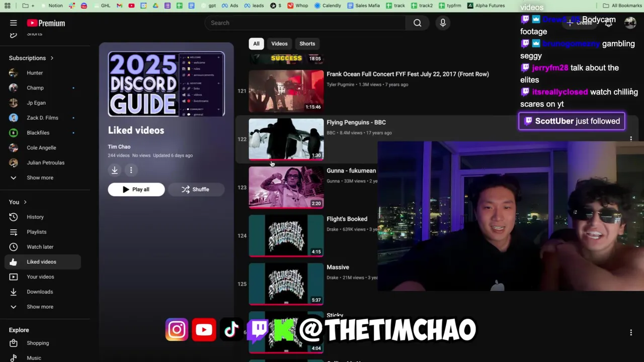The width and height of the screenshot is (644, 362).
Task: Select the All filter chip
Action: pyautogui.click(x=256, y=44)
